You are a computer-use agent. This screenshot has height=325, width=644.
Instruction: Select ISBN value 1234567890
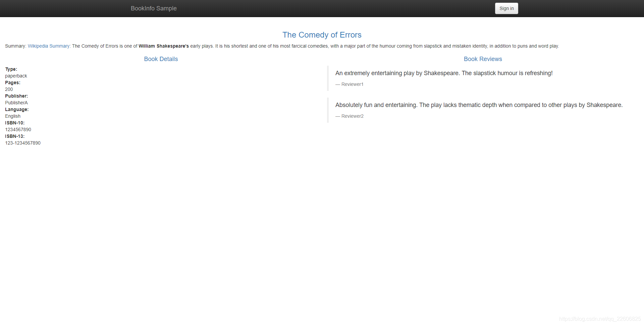[18, 129]
